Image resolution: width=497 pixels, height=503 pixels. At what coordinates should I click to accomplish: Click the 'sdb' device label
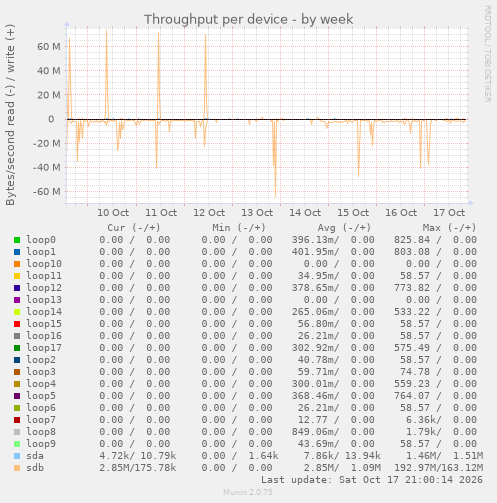[x=35, y=468]
